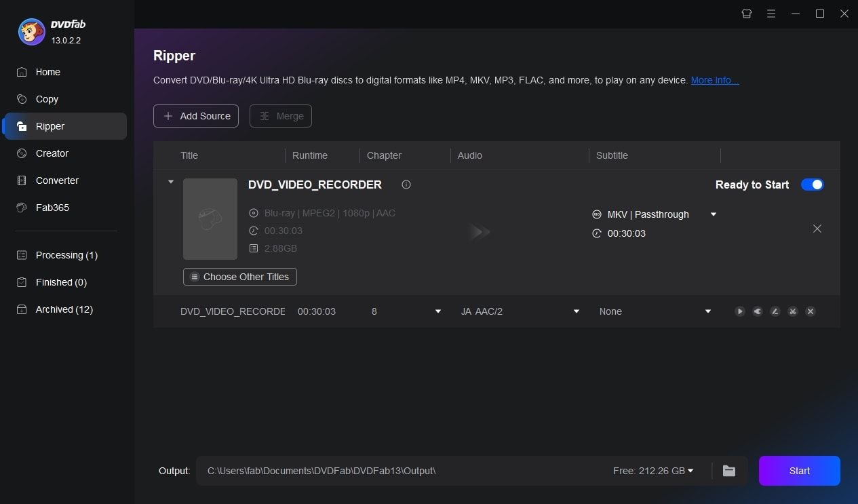Open the Converter module

pos(65,180)
